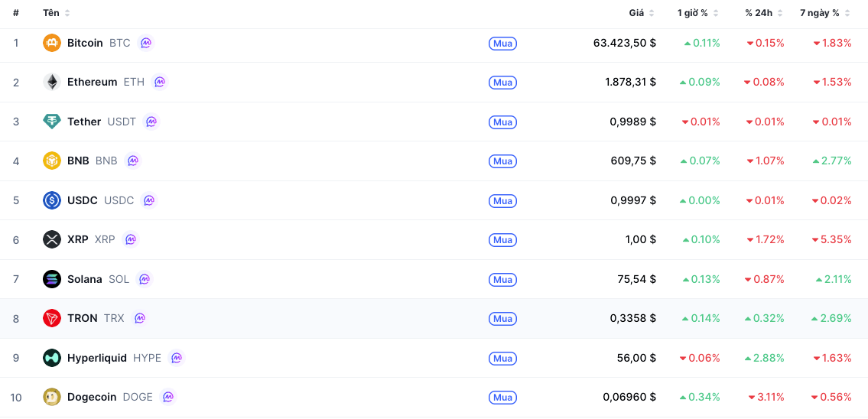Click the Dogecoin price 0,06960 $
Image resolution: width=868 pixels, height=419 pixels.
[629, 397]
